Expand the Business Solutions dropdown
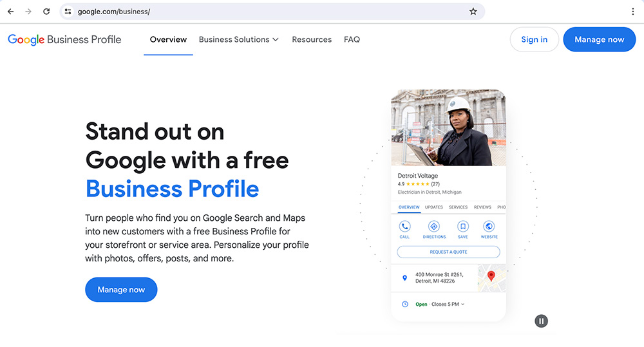644x347 pixels. coord(239,39)
